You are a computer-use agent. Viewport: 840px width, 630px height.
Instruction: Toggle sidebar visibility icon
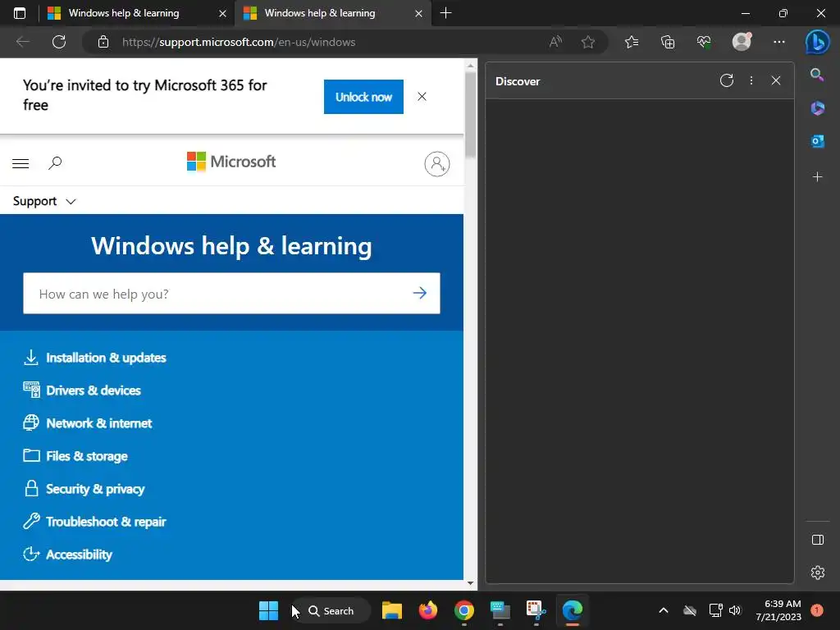(x=818, y=540)
